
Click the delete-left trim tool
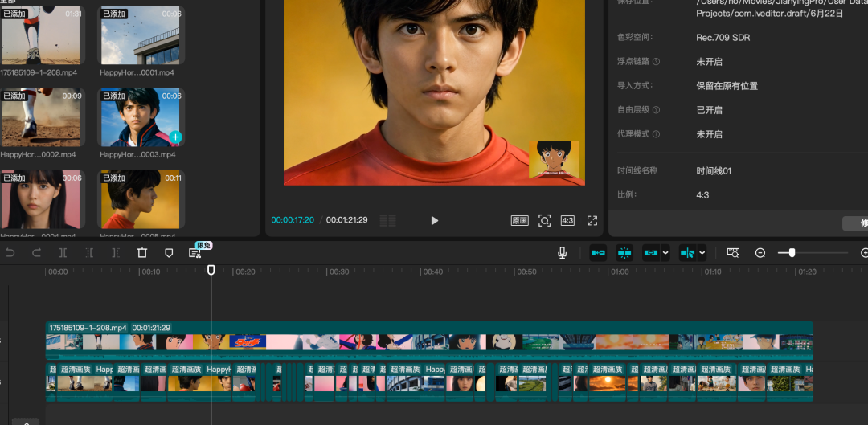[x=89, y=253]
